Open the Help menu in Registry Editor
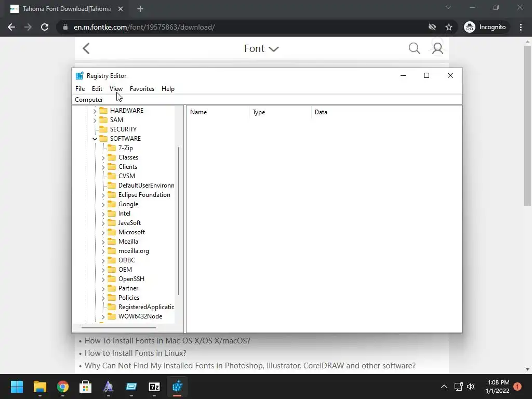The width and height of the screenshot is (532, 399). [168, 88]
